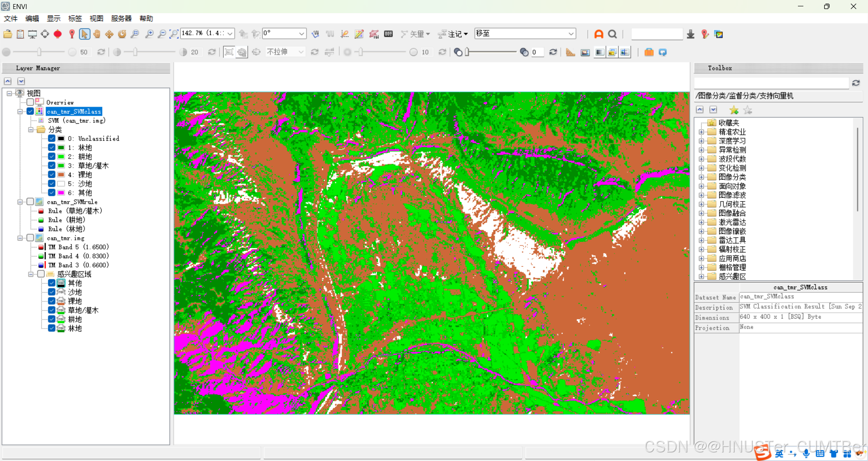Uncheck class 4: 裸地

(52, 175)
